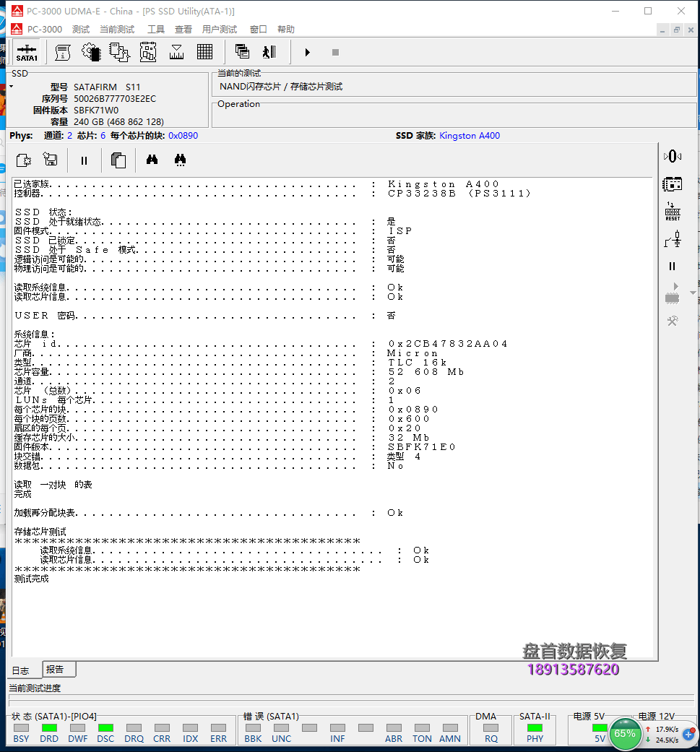Click the Kingston A400 family link
Screen dimensions: 700x752
coord(470,136)
